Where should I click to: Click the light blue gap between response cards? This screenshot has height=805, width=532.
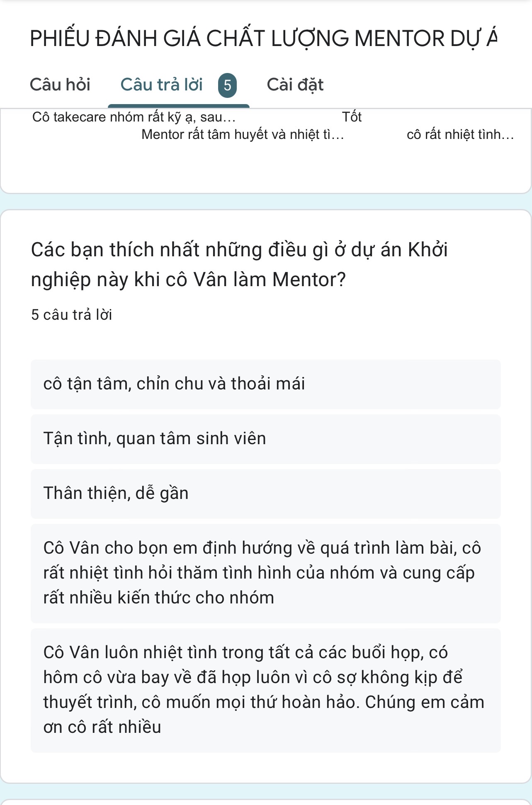pos(265,202)
